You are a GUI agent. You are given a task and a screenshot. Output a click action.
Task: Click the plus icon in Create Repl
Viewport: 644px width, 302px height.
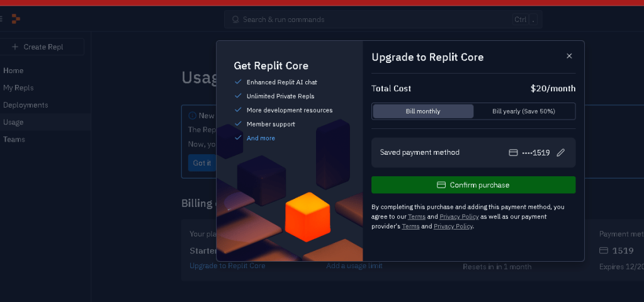coord(15,47)
